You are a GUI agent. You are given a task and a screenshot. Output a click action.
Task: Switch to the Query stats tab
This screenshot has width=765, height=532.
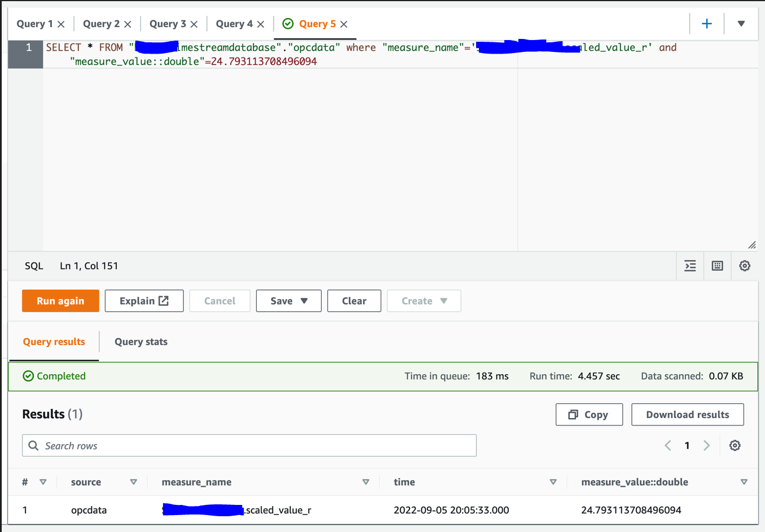tap(140, 341)
